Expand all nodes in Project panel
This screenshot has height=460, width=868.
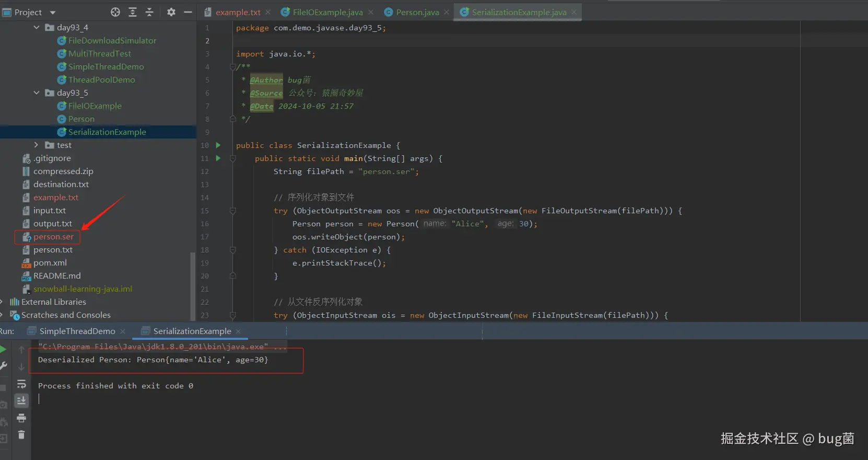coord(133,12)
